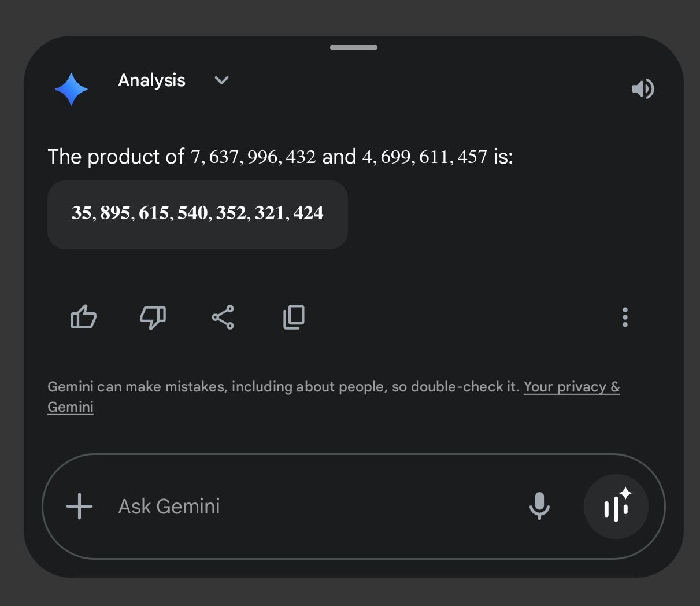The image size is (700, 606).
Task: Focus the Ask Gemini text field
Action: 312,507
